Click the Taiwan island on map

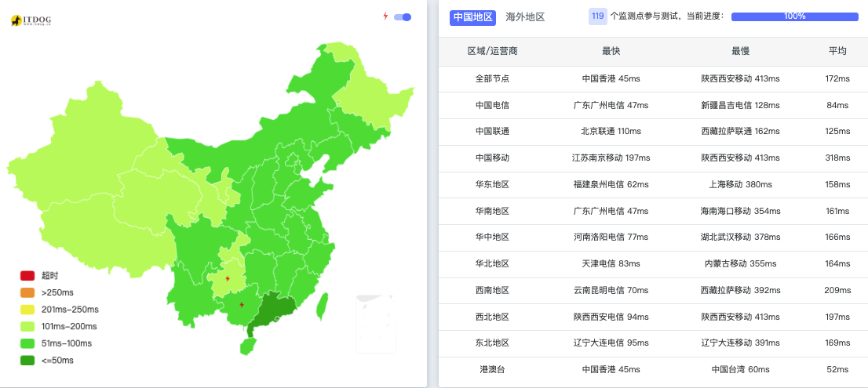[x=322, y=306]
